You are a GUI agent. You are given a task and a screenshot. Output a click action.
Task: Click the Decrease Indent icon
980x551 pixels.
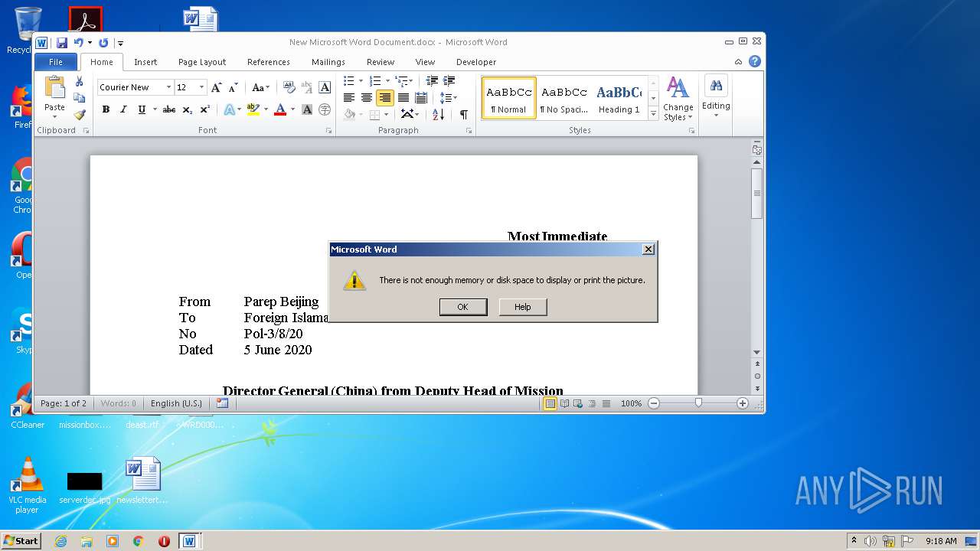pyautogui.click(x=432, y=80)
